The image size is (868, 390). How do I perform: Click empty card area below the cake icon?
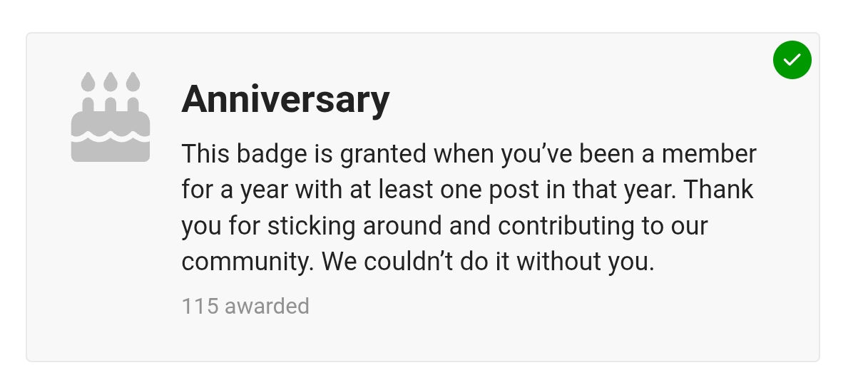click(x=111, y=250)
